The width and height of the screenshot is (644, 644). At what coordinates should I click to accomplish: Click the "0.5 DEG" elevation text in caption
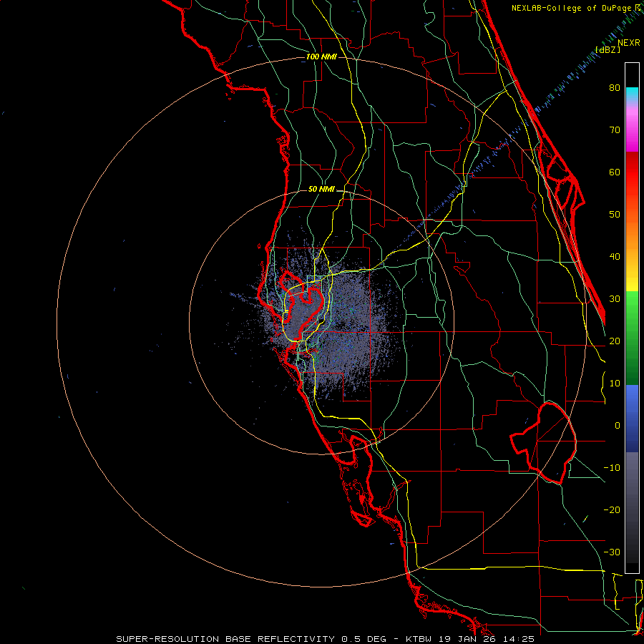(364, 639)
